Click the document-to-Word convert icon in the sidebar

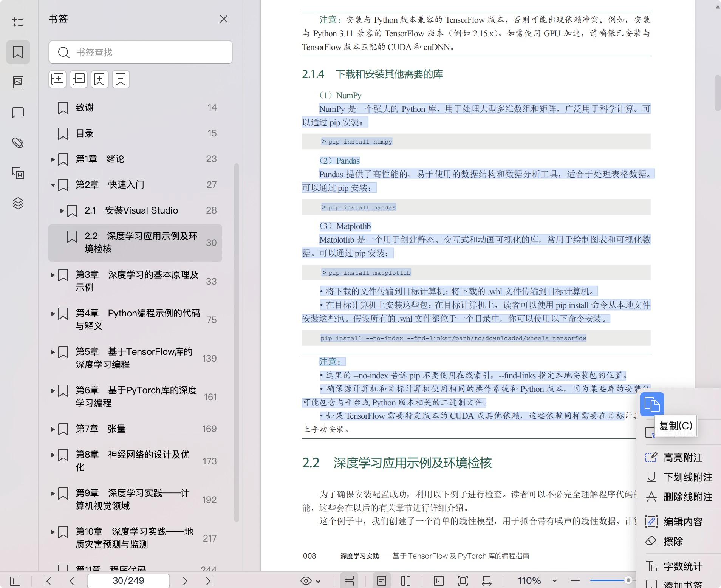(x=18, y=173)
